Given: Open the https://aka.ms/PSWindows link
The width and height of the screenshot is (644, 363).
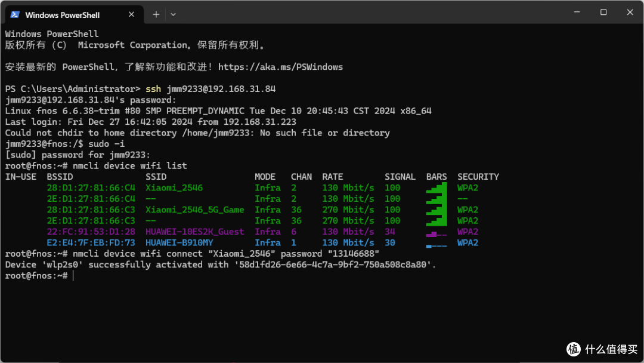Looking at the screenshot, I should (280, 67).
